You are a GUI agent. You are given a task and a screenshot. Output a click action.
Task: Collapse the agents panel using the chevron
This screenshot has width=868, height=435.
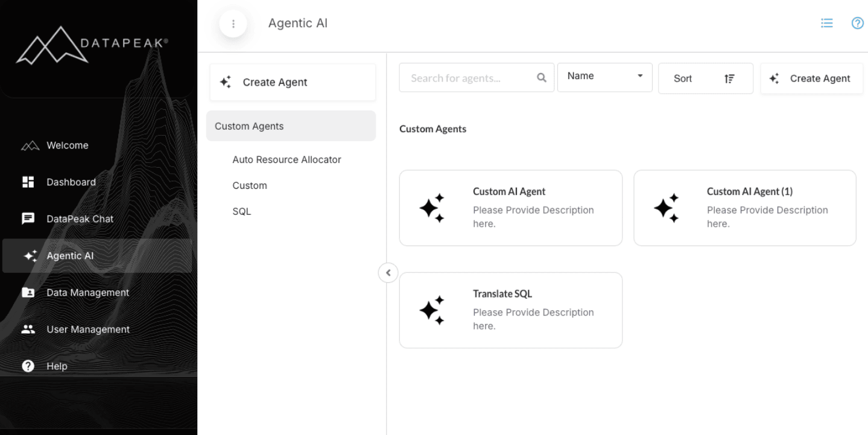pyautogui.click(x=388, y=273)
